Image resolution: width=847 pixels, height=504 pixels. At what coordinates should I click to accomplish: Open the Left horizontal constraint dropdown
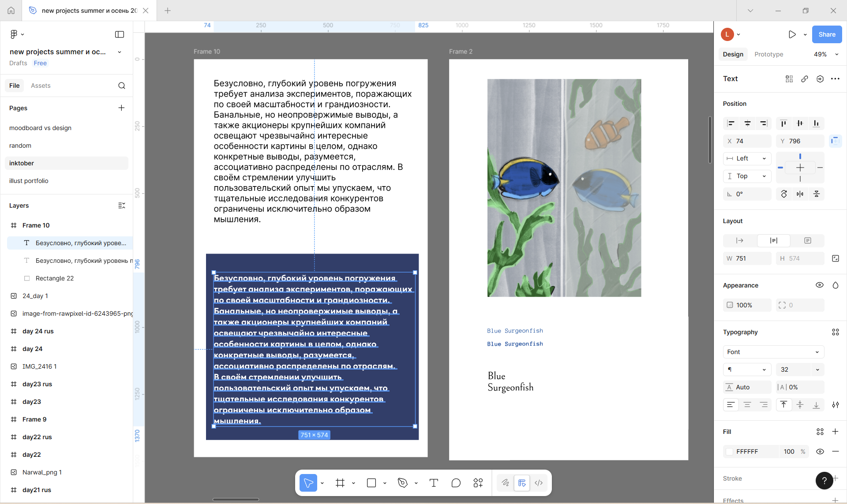pos(747,159)
